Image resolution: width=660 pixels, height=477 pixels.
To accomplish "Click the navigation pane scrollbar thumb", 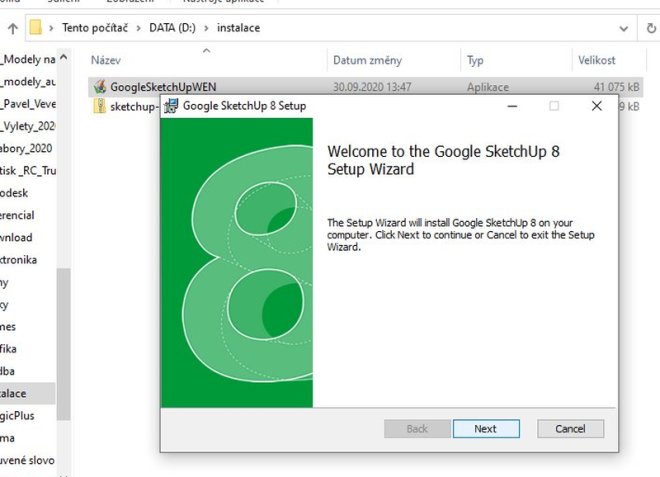I will coord(64,344).
